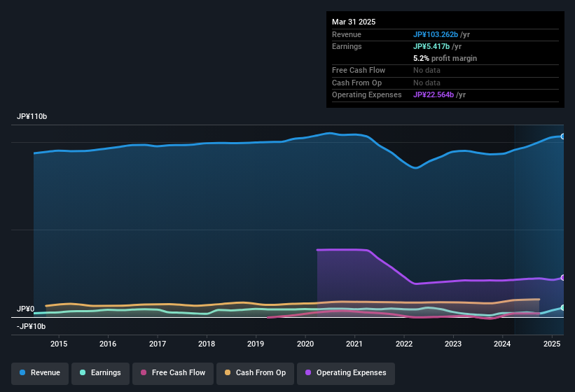
Task: Click the JP¥110b y-axis label
Action: point(32,116)
